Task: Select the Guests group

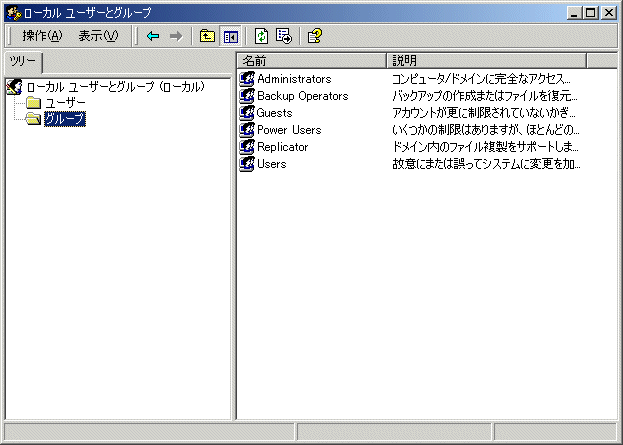Action: click(275, 113)
